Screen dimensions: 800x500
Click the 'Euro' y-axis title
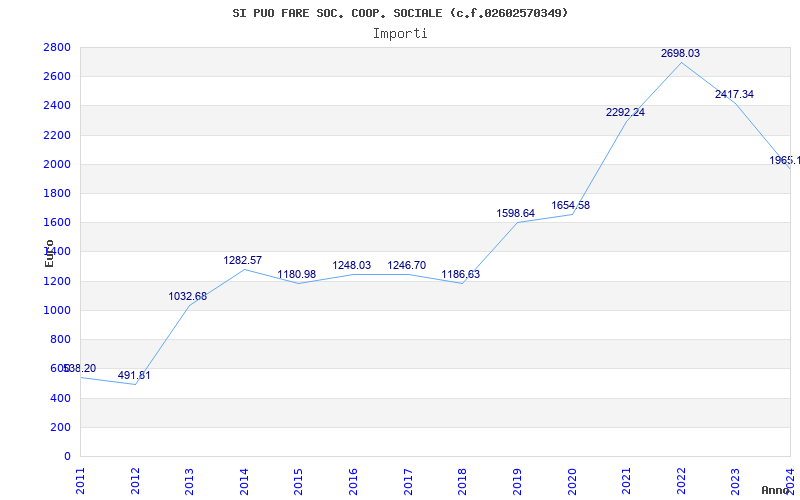(x=49, y=254)
